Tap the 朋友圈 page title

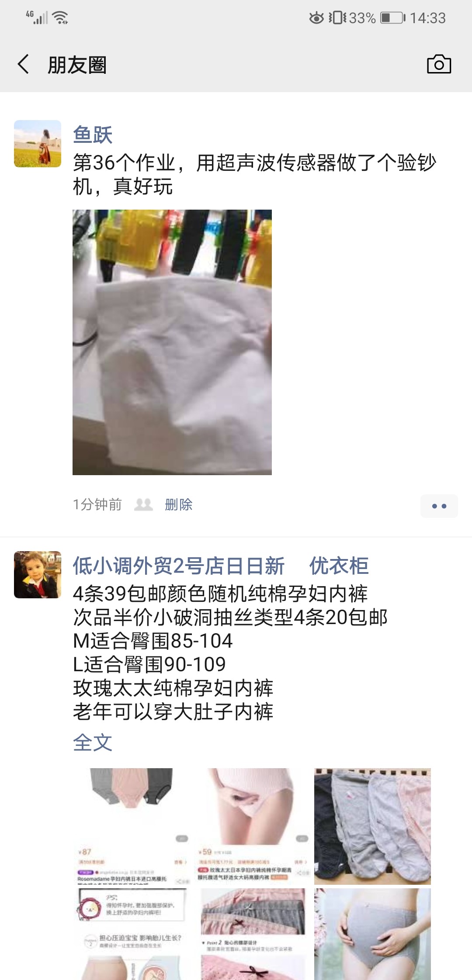tap(77, 65)
